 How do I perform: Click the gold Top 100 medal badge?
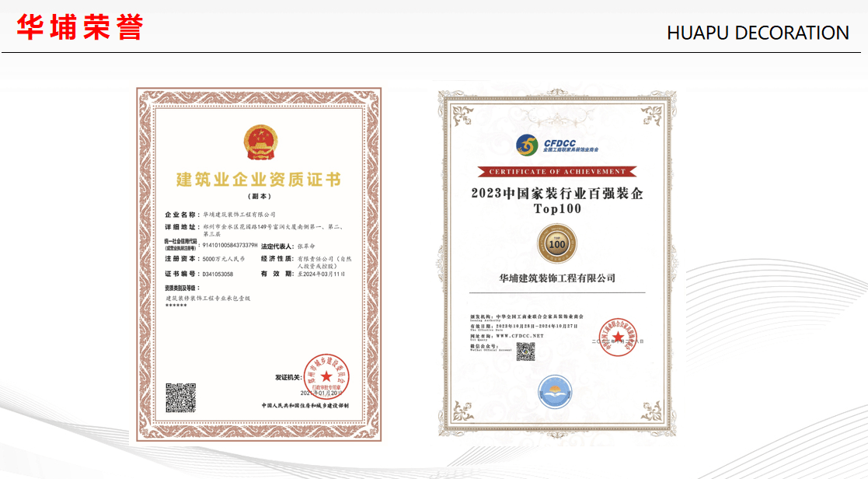click(556, 244)
